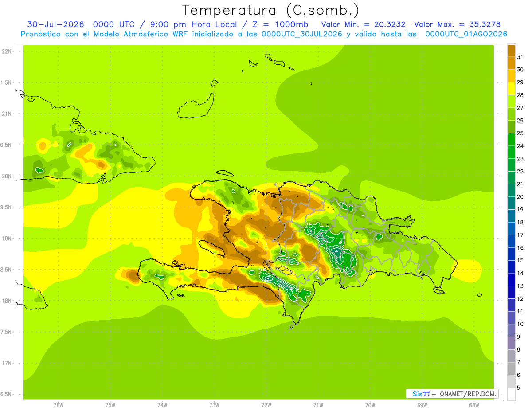
Task: Click the "73W" longitude axis label
Action: (x=214, y=405)
